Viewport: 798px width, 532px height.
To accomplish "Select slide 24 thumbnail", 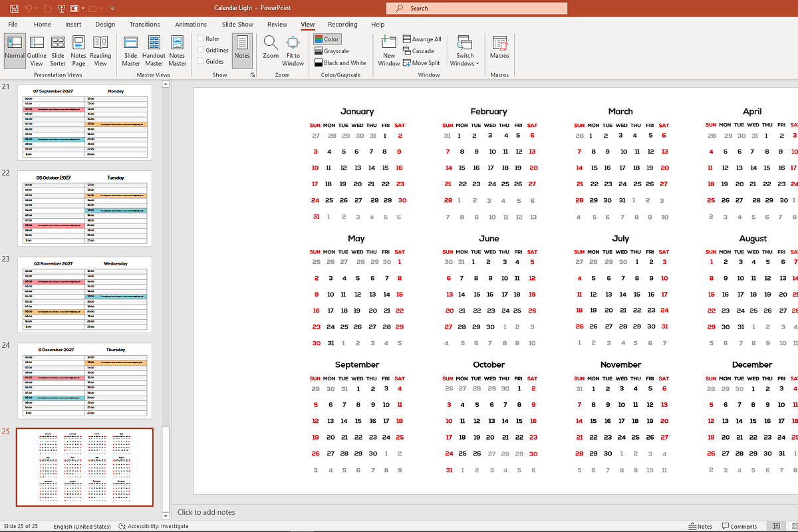I will tap(84, 381).
